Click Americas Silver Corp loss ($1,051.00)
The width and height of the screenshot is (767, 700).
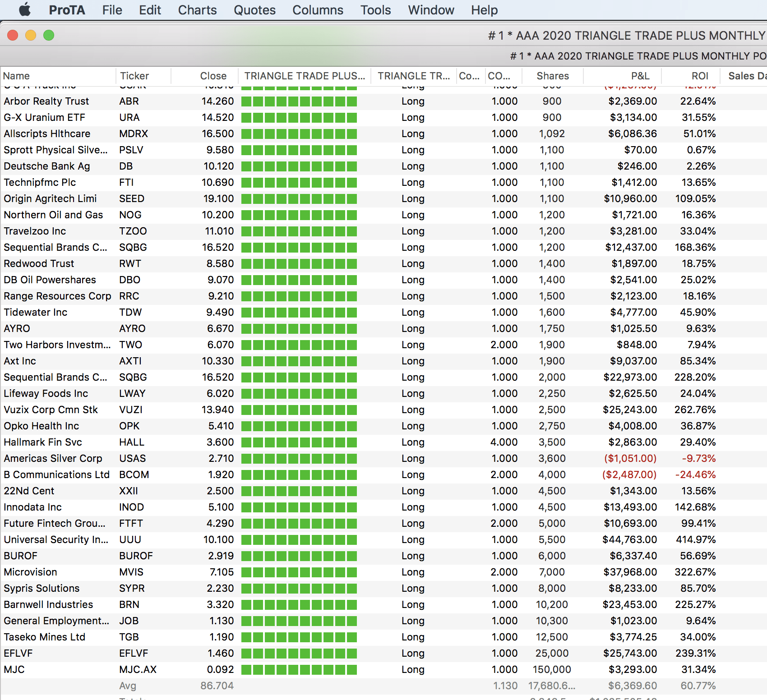coord(630,458)
